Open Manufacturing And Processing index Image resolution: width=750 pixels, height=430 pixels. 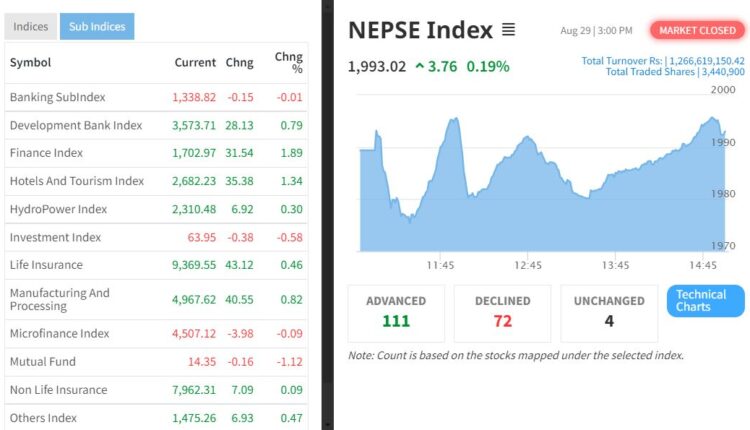point(60,299)
